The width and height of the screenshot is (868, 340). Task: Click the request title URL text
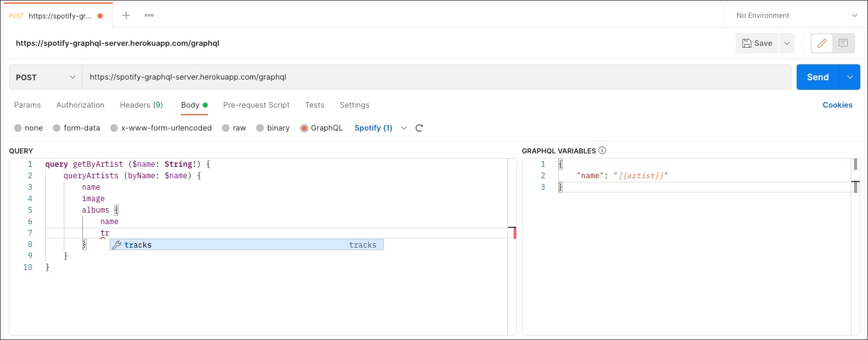pos(118,43)
